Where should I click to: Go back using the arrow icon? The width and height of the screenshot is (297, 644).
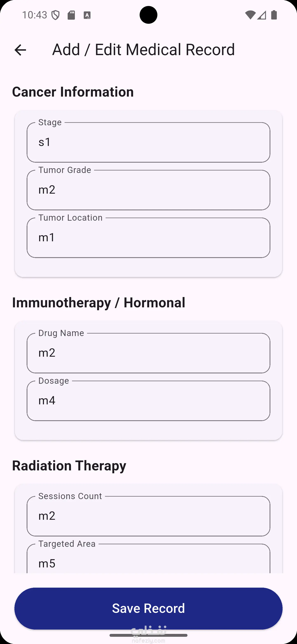[20, 50]
